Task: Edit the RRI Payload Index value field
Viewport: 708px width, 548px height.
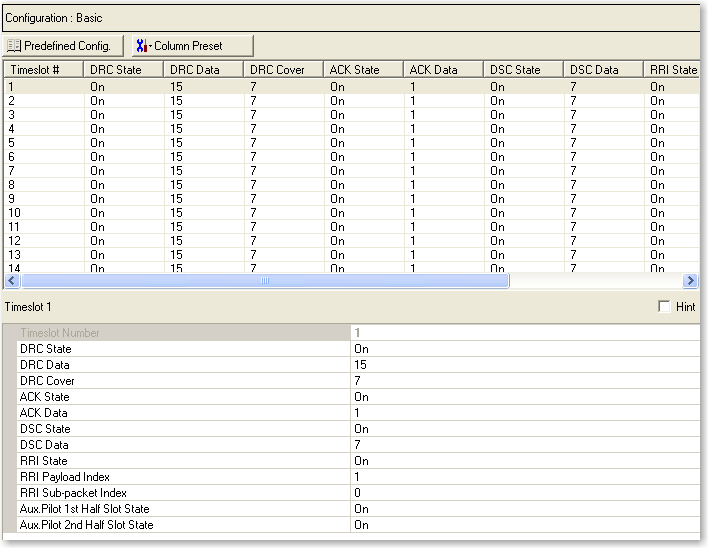Action: point(525,477)
